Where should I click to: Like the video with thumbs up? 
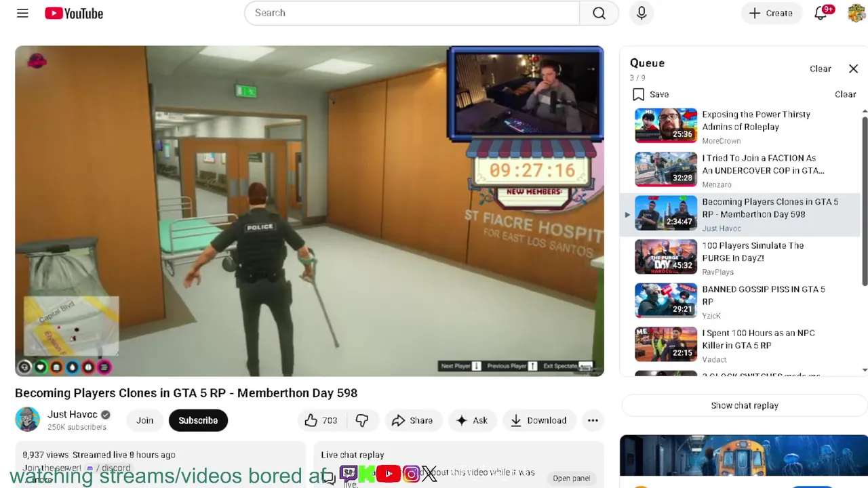tap(321, 420)
